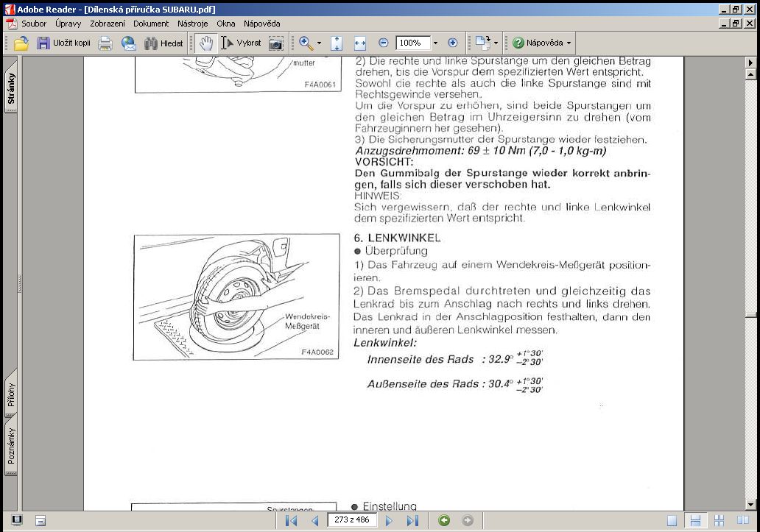Click the Nápověda help button
The width and height of the screenshot is (760, 532).
tap(538, 43)
